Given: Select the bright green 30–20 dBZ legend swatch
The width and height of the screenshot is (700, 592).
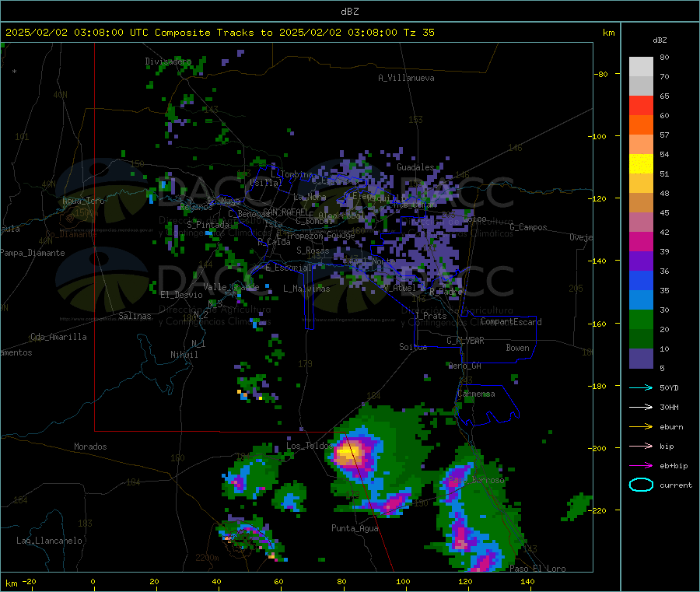Looking at the screenshot, I should pos(641,319).
